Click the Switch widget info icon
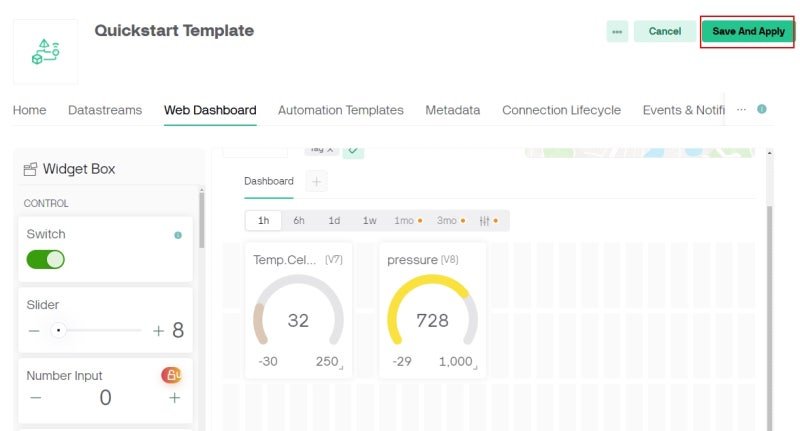The height and width of the screenshot is (431, 800). 178,235
